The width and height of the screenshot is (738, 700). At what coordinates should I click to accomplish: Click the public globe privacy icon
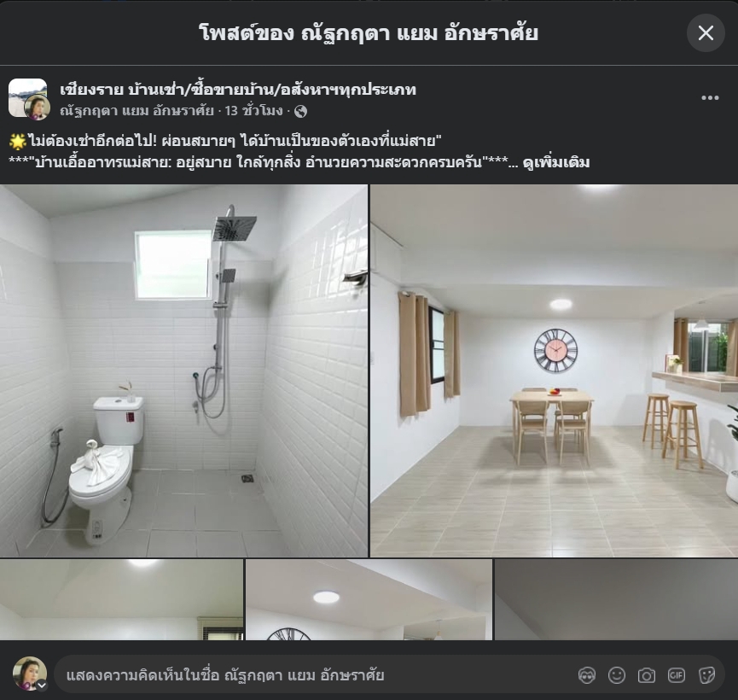(300, 111)
